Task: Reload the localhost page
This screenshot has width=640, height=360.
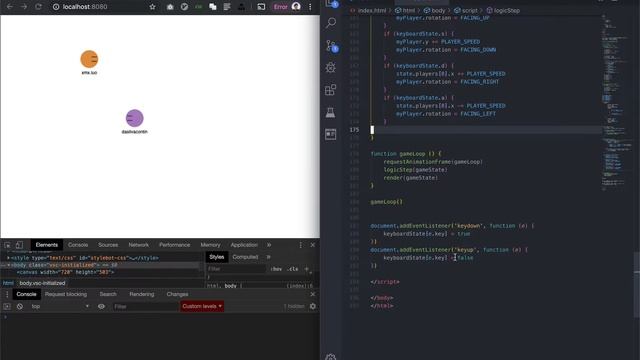Action: pos(38,7)
